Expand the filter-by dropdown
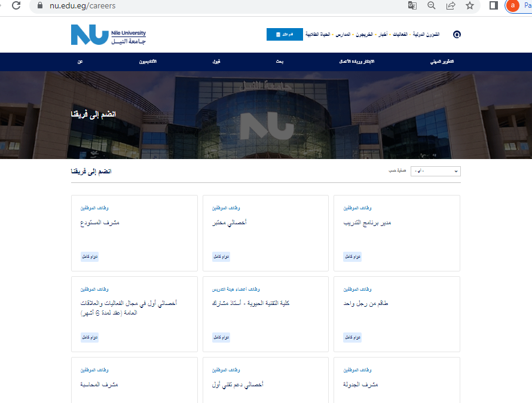The height and width of the screenshot is (403, 532). click(x=435, y=172)
